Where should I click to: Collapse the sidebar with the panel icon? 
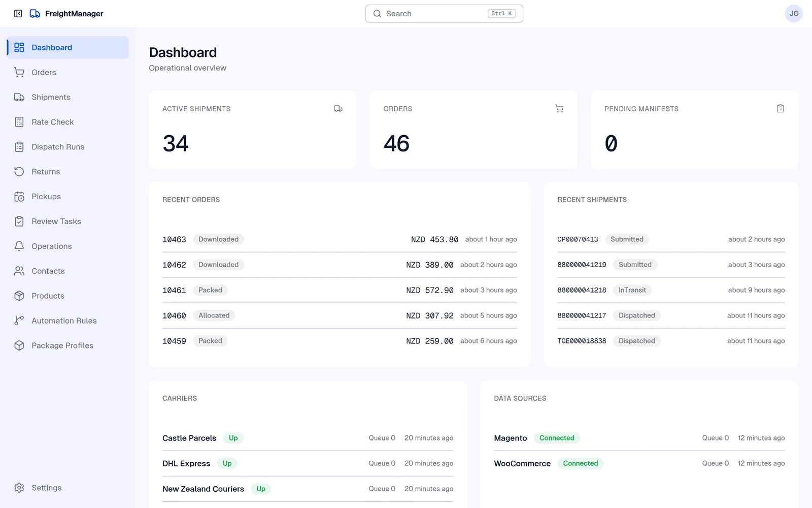(x=18, y=14)
